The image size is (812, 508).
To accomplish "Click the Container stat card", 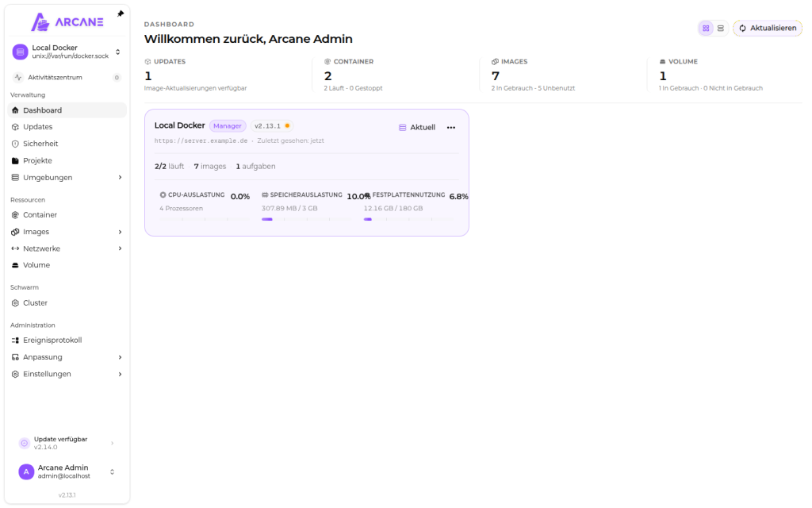I will (396, 75).
